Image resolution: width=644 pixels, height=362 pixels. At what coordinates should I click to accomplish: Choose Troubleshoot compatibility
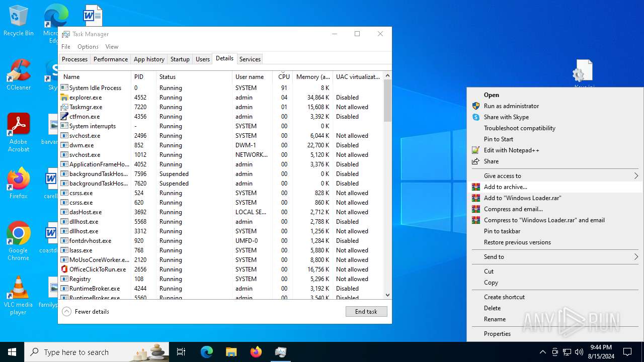[x=555, y=128]
